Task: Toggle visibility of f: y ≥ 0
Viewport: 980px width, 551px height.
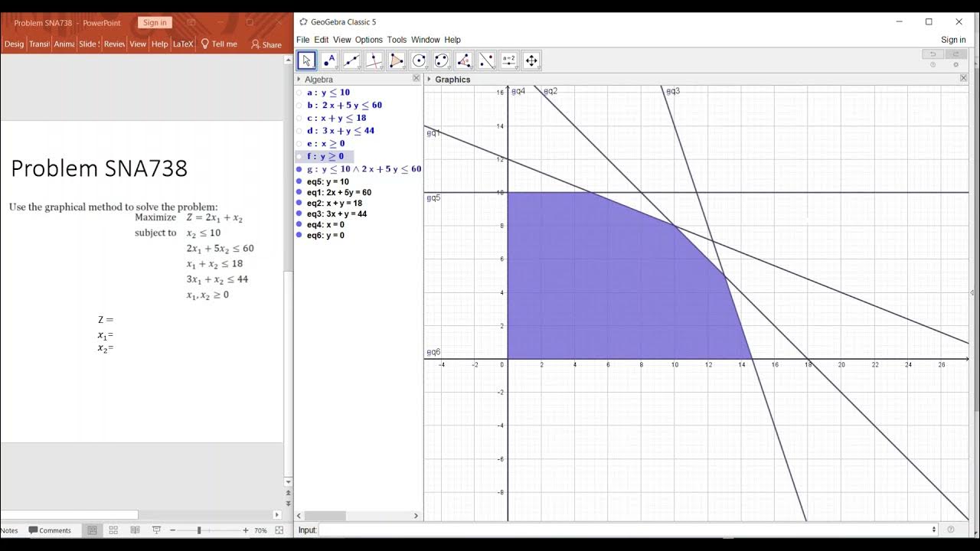Action: [299, 156]
